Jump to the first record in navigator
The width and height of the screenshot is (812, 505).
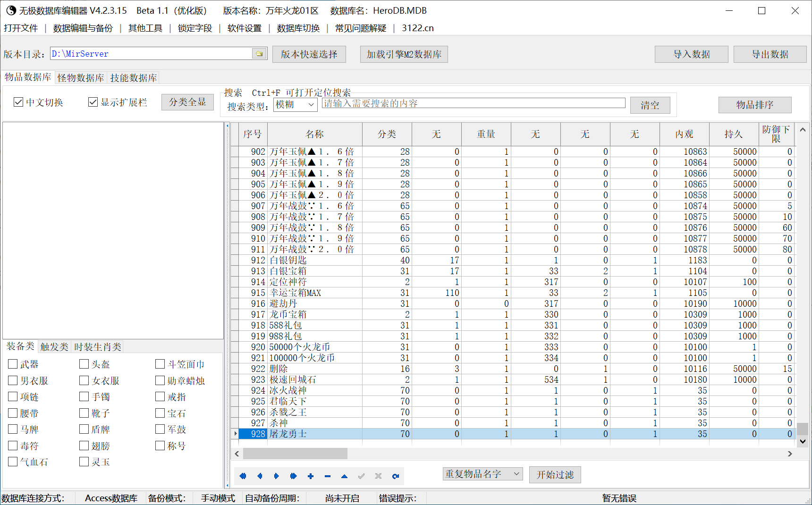point(243,476)
